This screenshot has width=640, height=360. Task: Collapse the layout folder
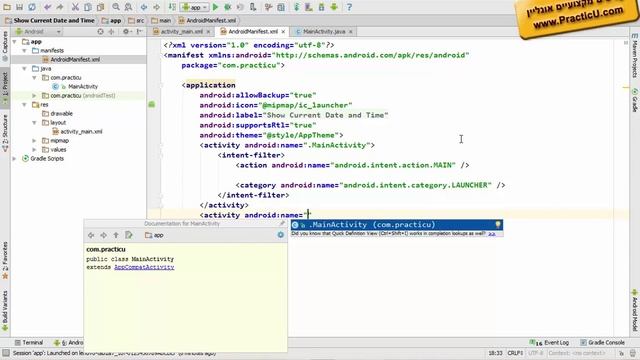[34, 122]
